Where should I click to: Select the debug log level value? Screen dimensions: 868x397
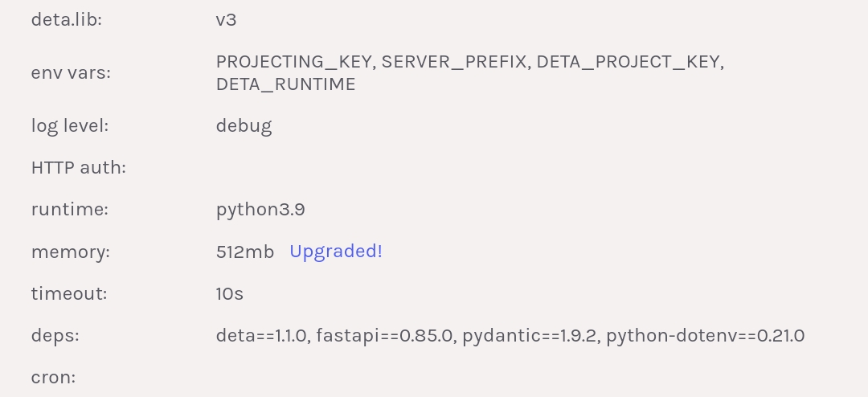[244, 125]
